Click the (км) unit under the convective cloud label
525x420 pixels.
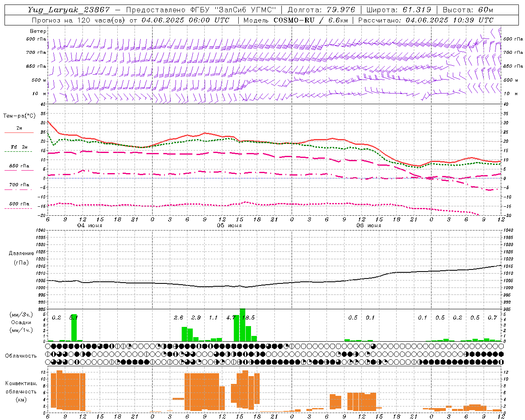[21, 399]
